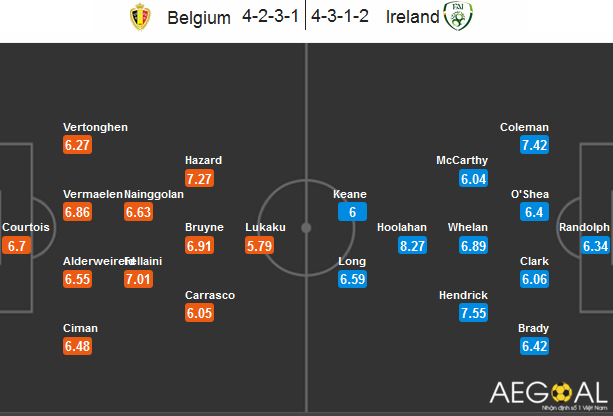Select Fellaini's 7.01 rating badge
613x416 pixels.
138,279
